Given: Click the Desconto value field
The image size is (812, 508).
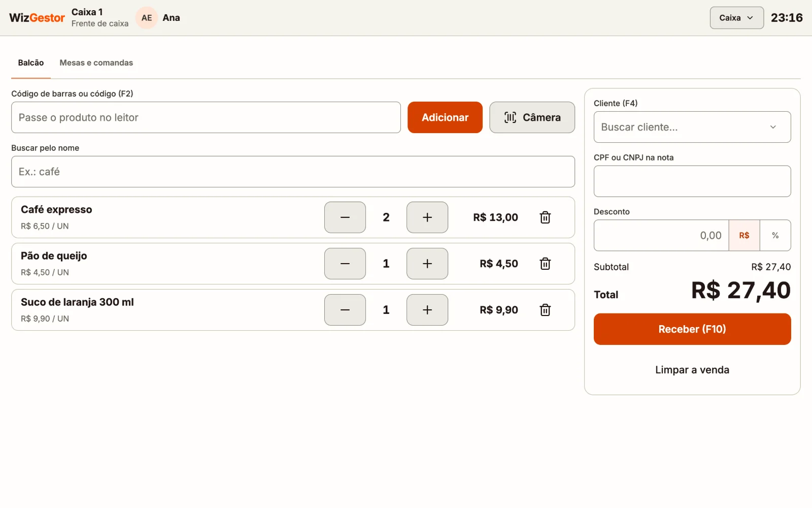Looking at the screenshot, I should click(x=661, y=235).
